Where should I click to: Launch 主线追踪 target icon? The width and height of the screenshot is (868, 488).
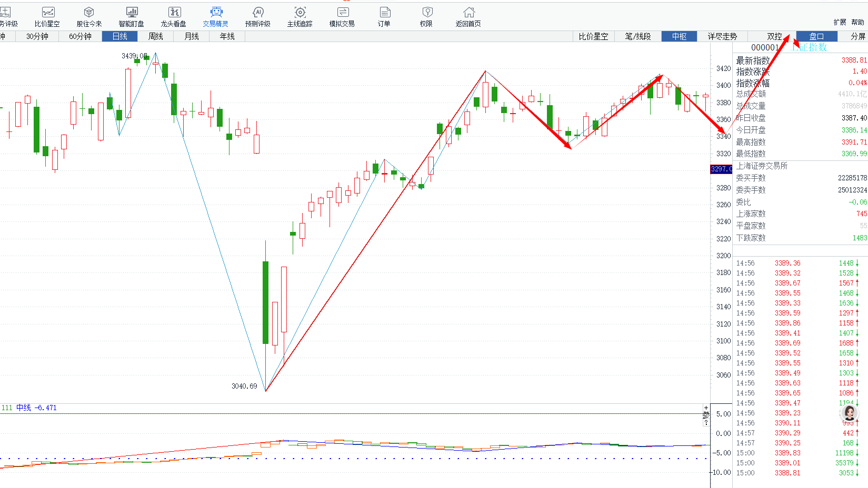[x=300, y=13]
